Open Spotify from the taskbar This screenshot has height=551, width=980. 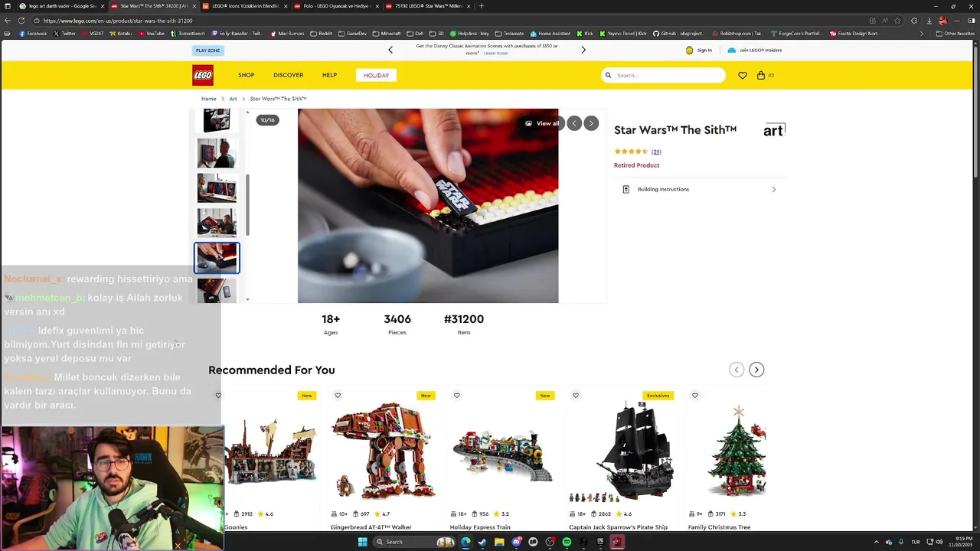point(567,542)
